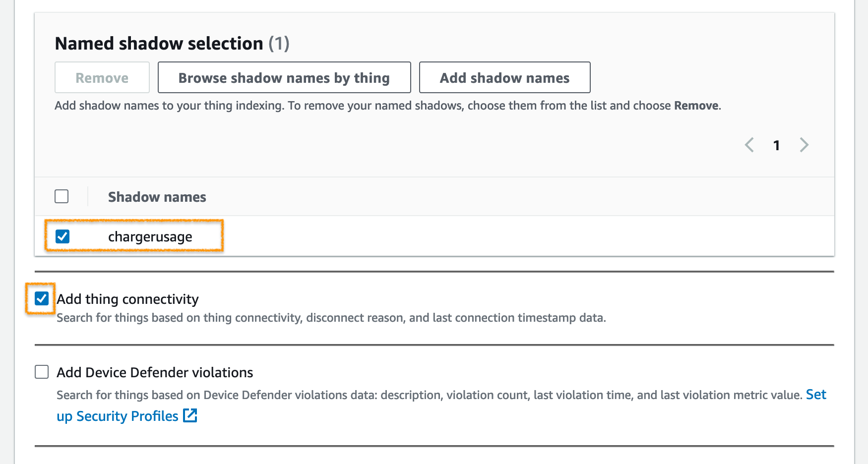Uncheck the chargerusage shadow checkbox
The width and height of the screenshot is (868, 464).
pos(62,236)
